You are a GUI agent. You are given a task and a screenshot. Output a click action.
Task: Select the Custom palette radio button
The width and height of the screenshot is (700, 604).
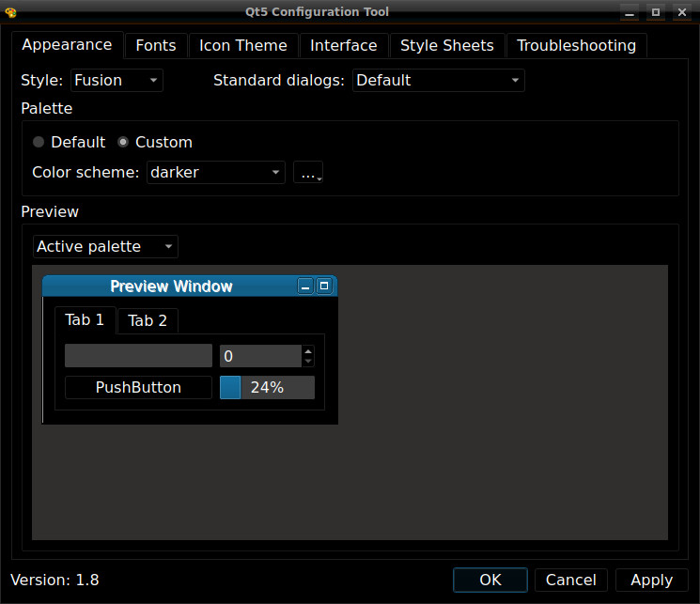(x=155, y=142)
